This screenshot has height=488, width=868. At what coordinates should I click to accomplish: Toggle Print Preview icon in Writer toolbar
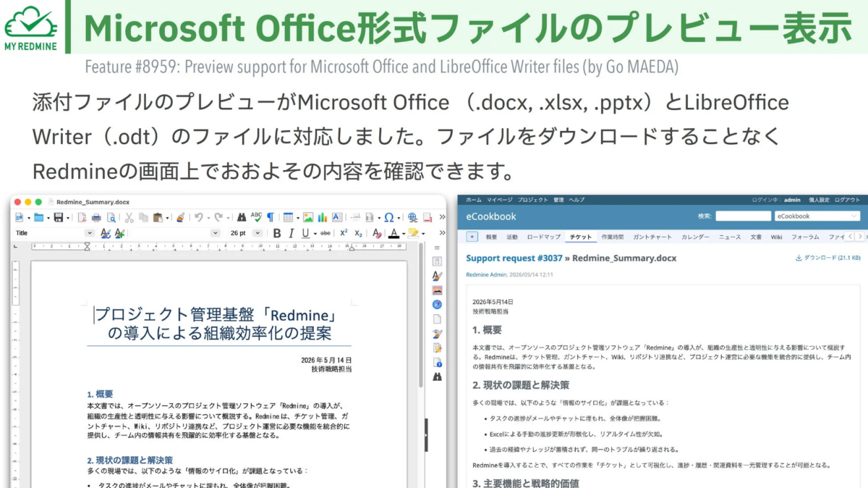coord(111,216)
